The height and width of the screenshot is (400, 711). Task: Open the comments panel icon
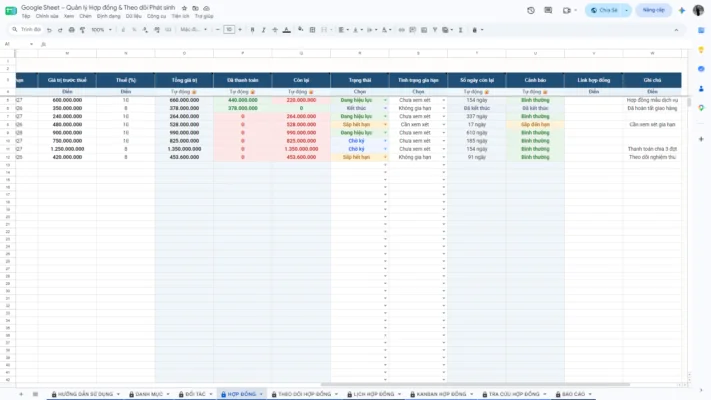(x=548, y=10)
